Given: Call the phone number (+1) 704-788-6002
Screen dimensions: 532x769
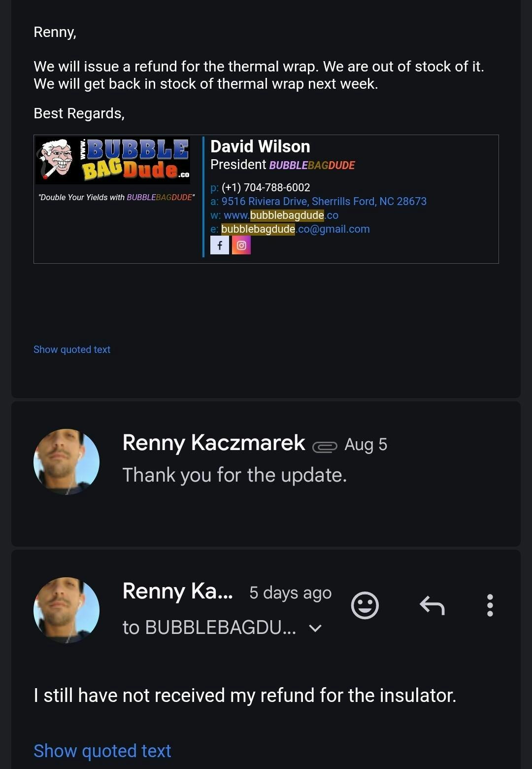Looking at the screenshot, I should coord(266,187).
